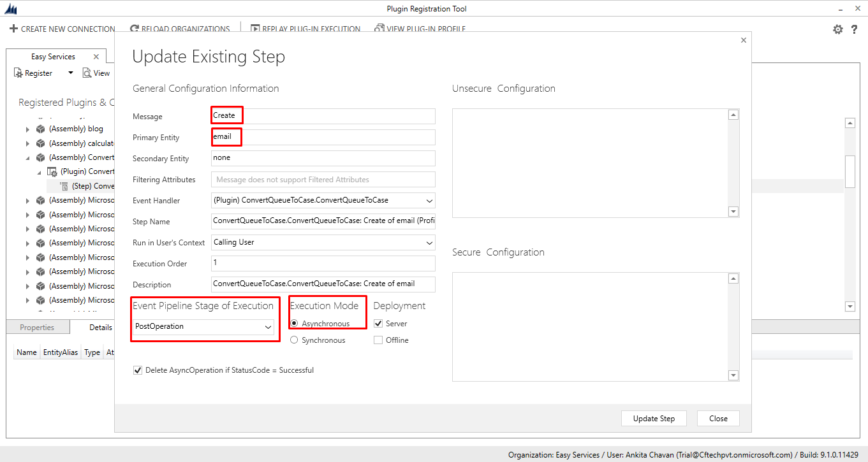
Task: Switch to the Properties tab
Action: 38,326
